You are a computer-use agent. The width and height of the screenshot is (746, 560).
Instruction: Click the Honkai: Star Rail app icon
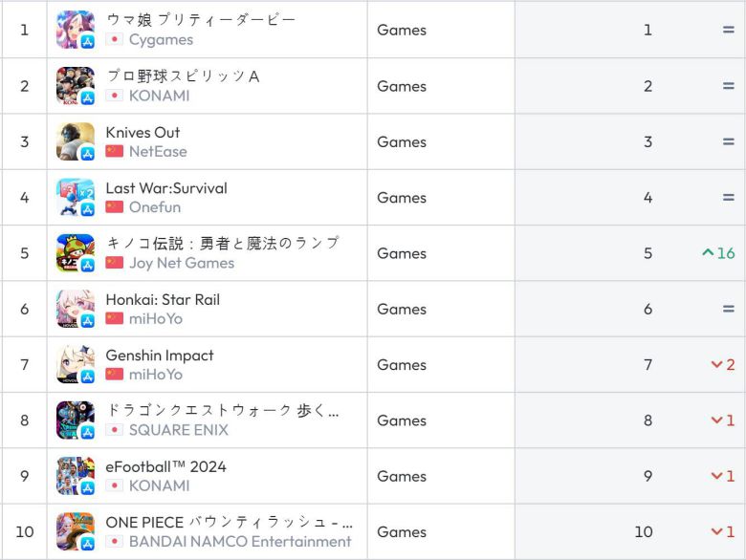[75, 309]
